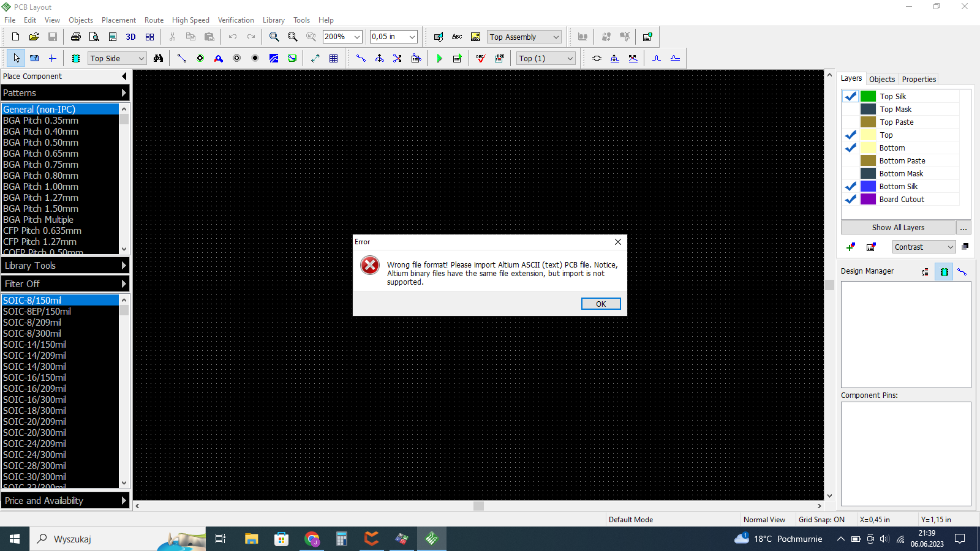
Task: Click the Board Cutout purple color swatch
Action: 868,199
